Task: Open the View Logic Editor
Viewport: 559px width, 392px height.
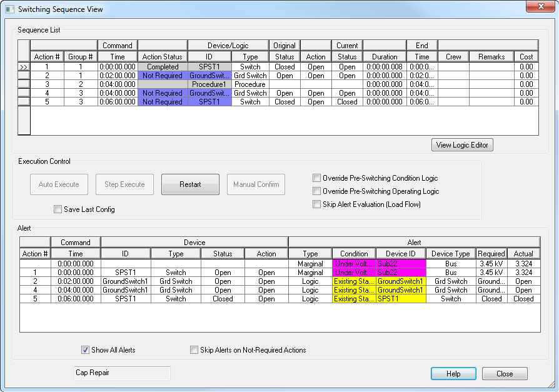Action: (462, 144)
